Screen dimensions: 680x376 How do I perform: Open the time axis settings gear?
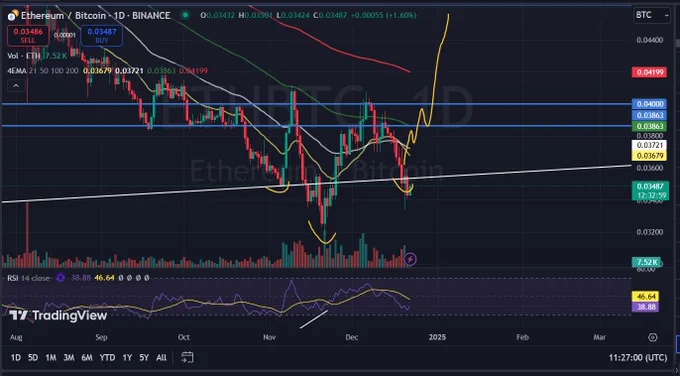pyautogui.click(x=653, y=337)
